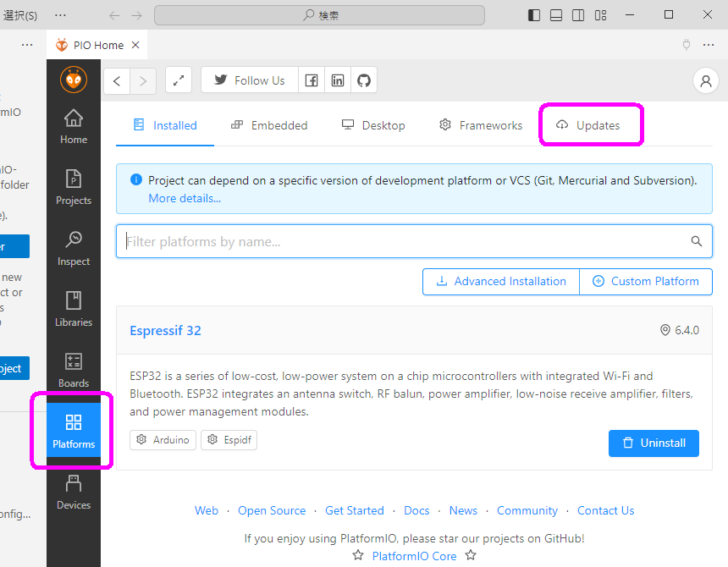Viewport: 728px width, 567px height.
Task: Open the Docs footer link
Action: pyautogui.click(x=417, y=510)
